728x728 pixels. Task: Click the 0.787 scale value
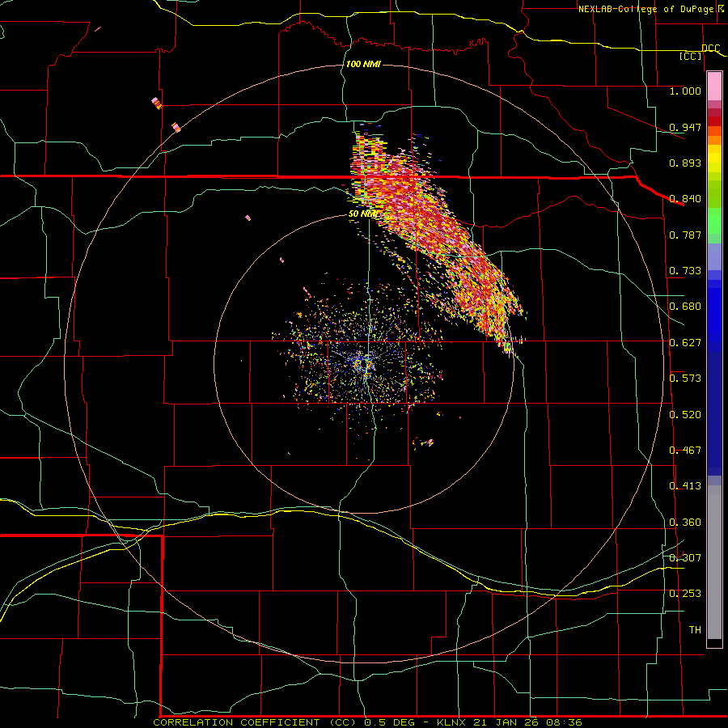click(x=685, y=235)
